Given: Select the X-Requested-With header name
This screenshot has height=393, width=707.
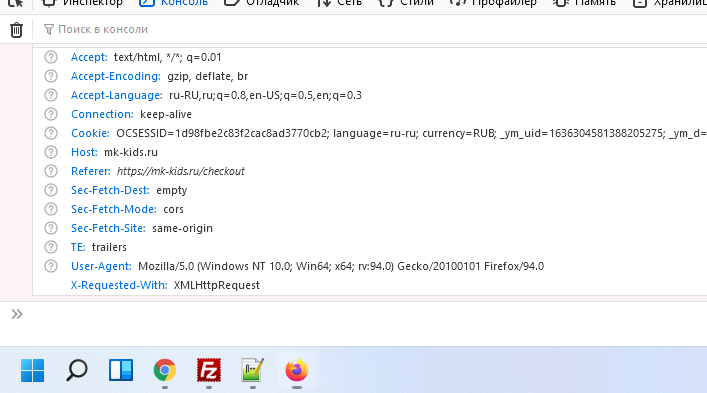Looking at the screenshot, I should [119, 285].
